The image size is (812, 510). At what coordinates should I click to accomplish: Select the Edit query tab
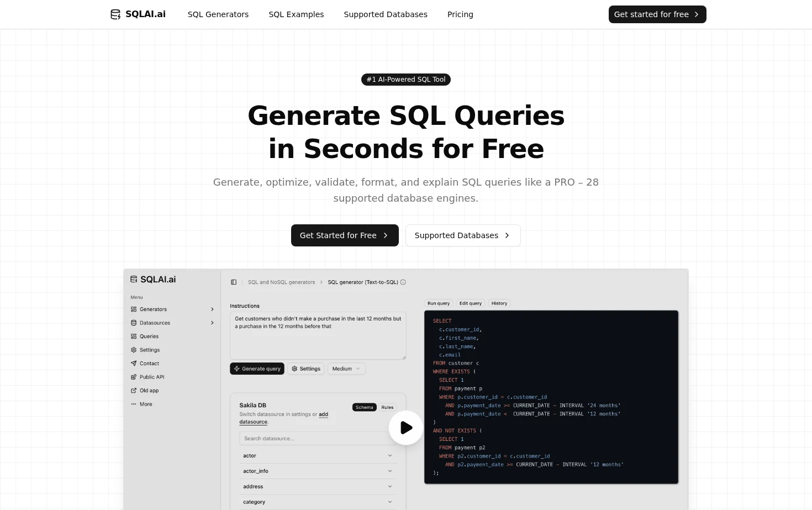point(471,303)
